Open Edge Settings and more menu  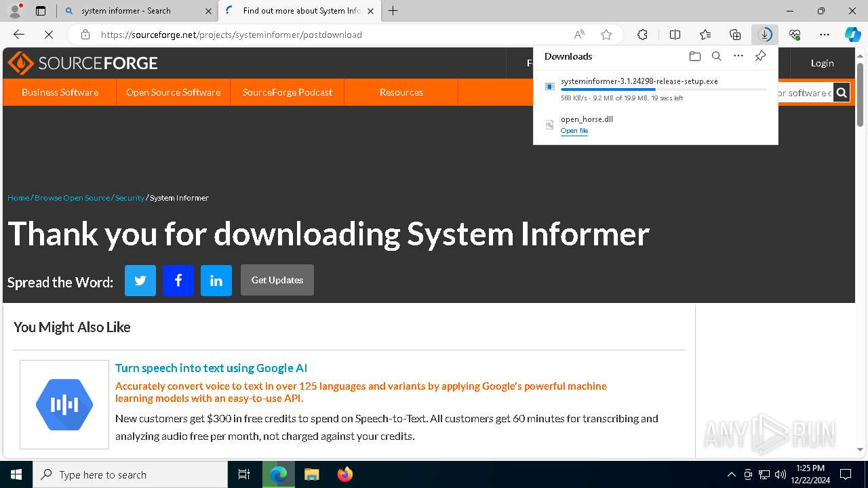[x=825, y=35]
